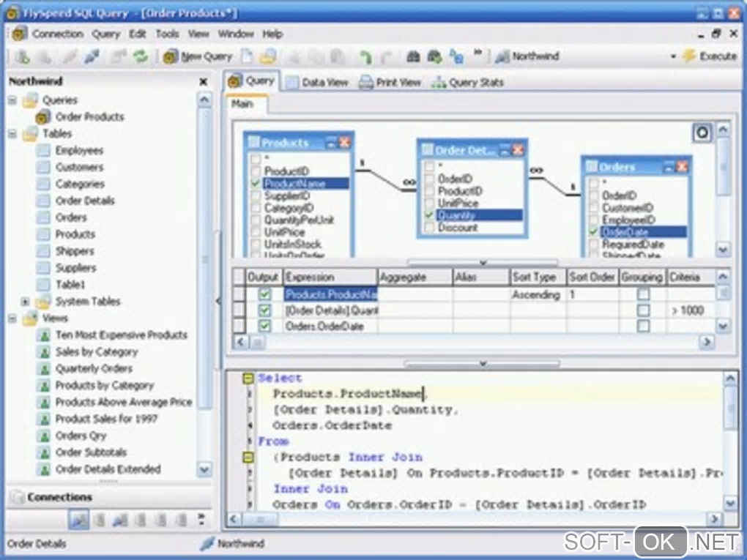Click the blue connect plug toolbar icon
Screen dimensions: 747x560
click(92, 56)
